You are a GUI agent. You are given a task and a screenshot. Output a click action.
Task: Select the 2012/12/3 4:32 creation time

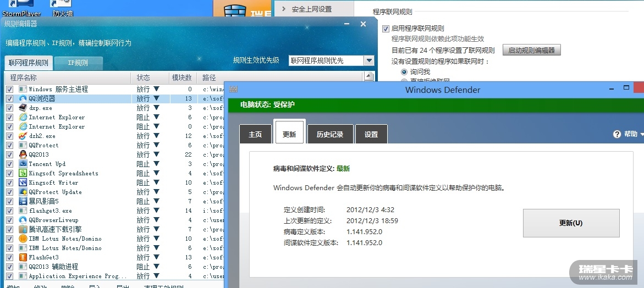(x=371, y=209)
